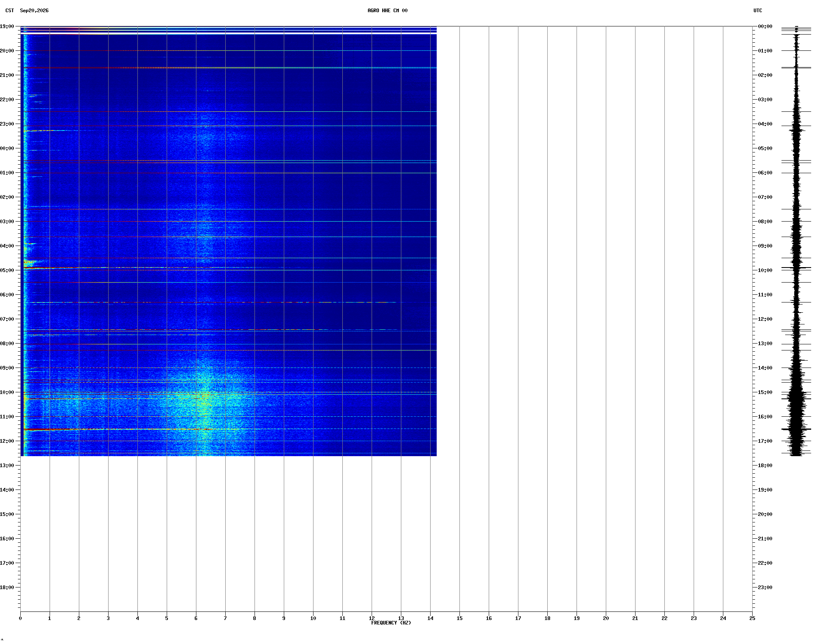Image resolution: width=814 pixels, height=644 pixels.
Task: Select the 10:00 CST time tick
Action: [x=7, y=392]
